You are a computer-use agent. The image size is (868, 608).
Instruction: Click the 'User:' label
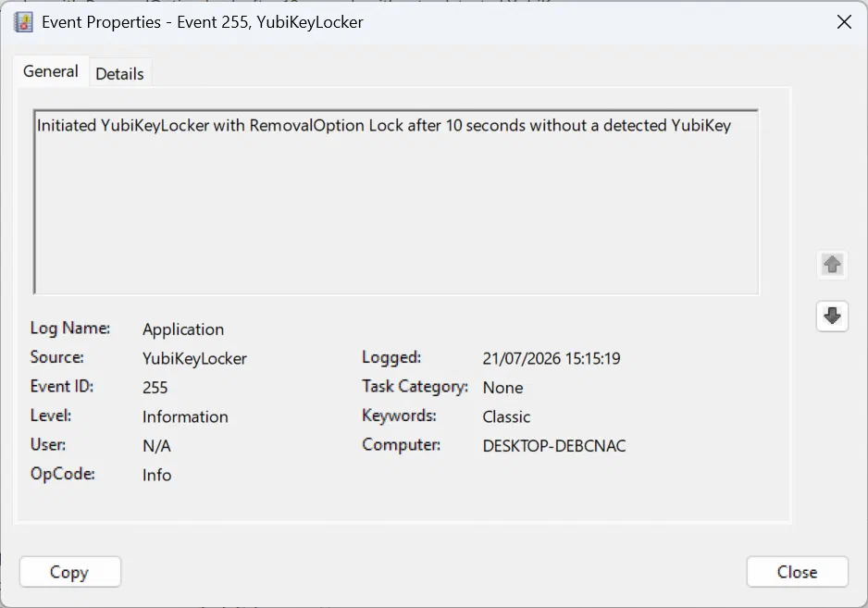pos(48,444)
